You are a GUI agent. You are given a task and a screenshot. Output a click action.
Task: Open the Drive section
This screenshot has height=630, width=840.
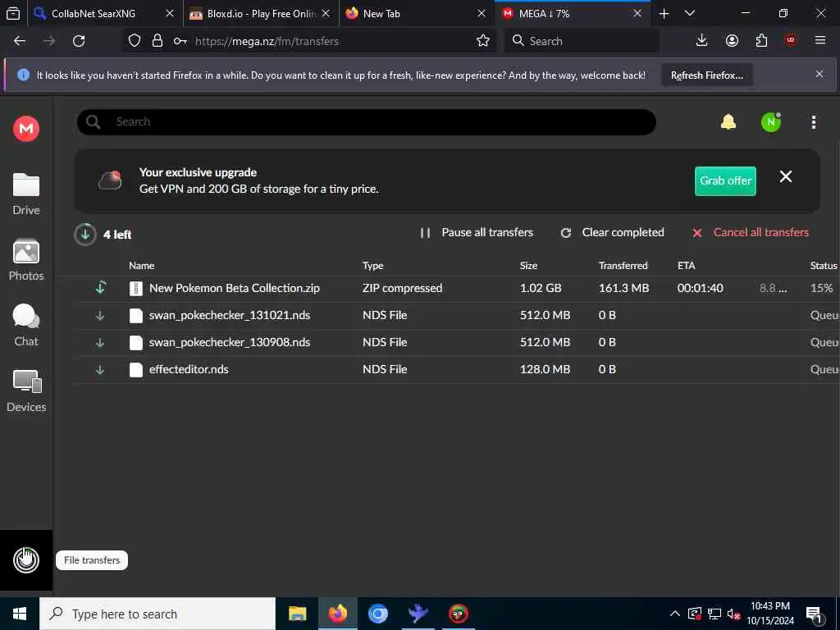pos(26,194)
